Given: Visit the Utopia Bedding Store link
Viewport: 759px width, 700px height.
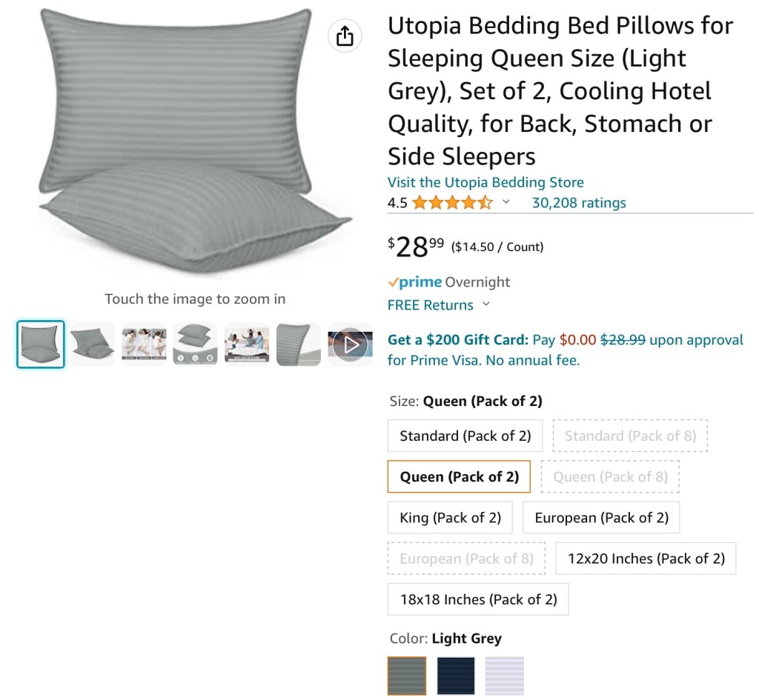Looking at the screenshot, I should coord(485,182).
